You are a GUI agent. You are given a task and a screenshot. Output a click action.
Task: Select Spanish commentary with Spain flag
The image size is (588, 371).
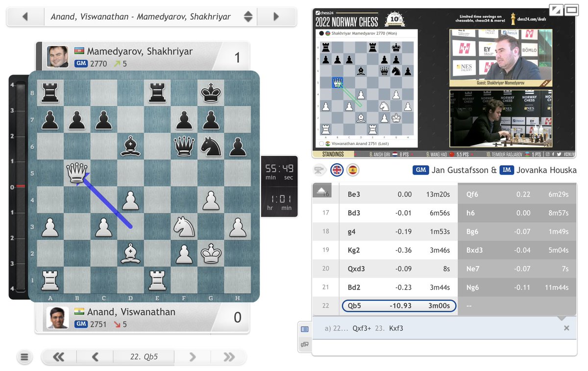pyautogui.click(x=352, y=170)
